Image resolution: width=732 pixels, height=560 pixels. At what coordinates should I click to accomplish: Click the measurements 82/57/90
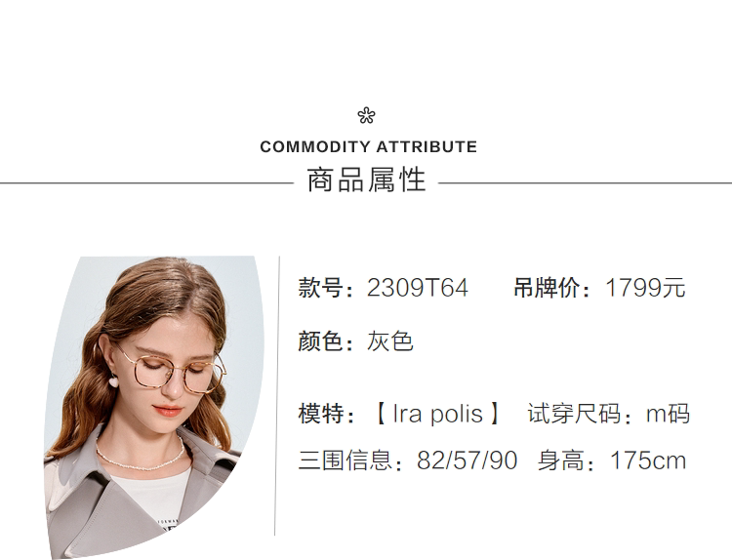click(467, 460)
